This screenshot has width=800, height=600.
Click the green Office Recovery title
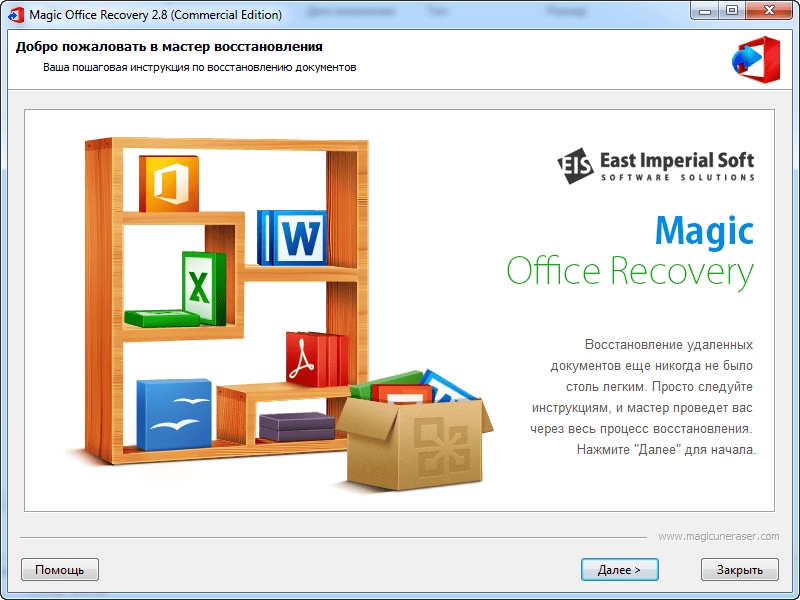pyautogui.click(x=630, y=272)
